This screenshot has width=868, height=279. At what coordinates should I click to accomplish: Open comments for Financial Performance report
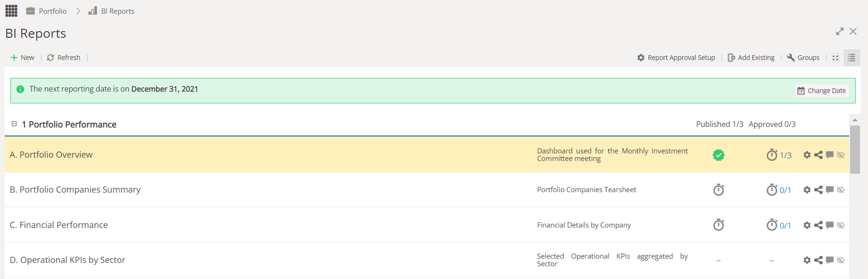pyautogui.click(x=830, y=225)
